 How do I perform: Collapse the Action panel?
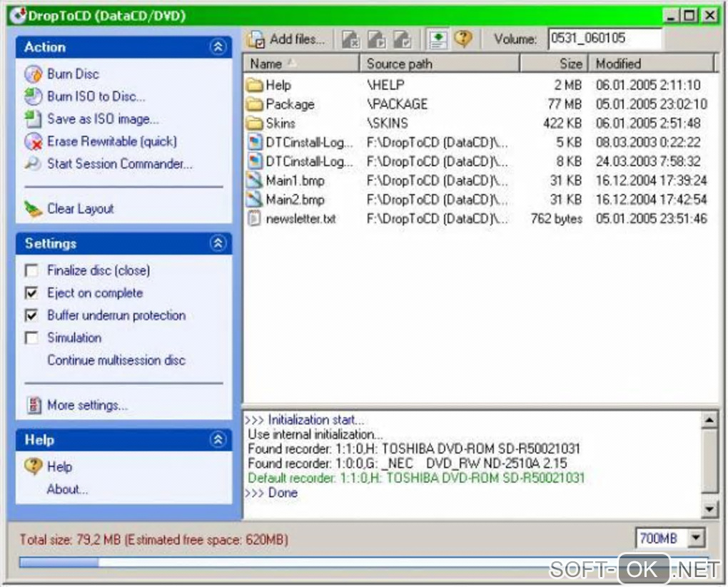[218, 47]
